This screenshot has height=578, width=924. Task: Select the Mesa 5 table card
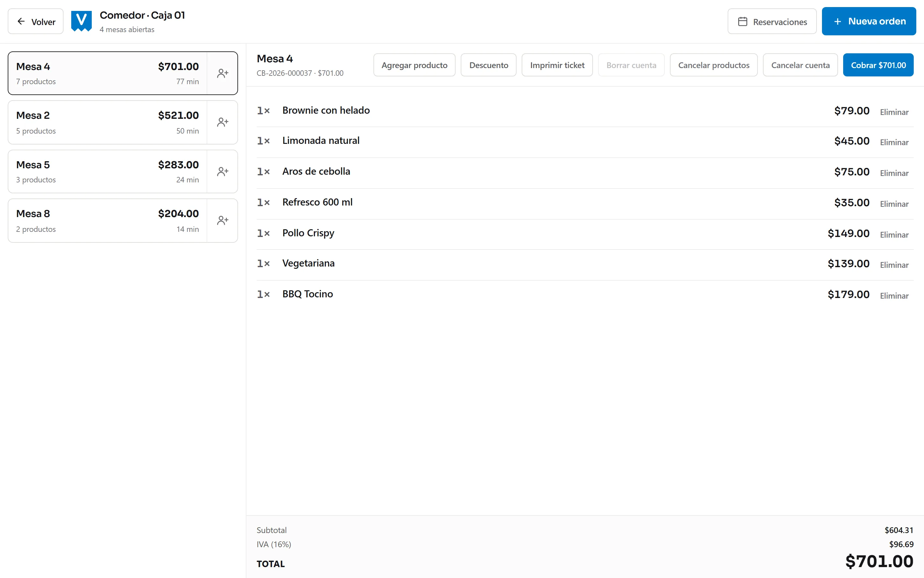(107, 171)
